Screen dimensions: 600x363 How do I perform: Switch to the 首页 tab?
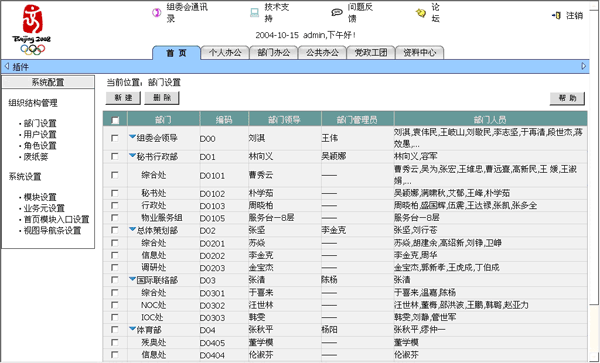click(x=176, y=53)
